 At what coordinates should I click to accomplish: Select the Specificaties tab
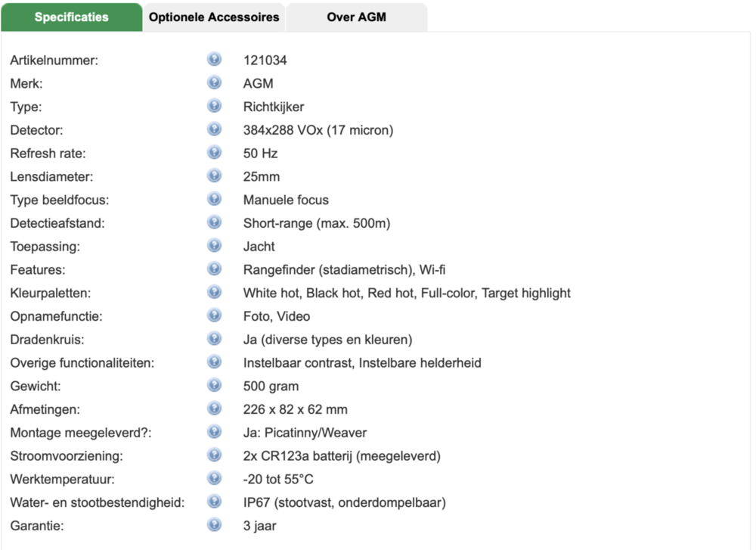pyautogui.click(x=71, y=17)
